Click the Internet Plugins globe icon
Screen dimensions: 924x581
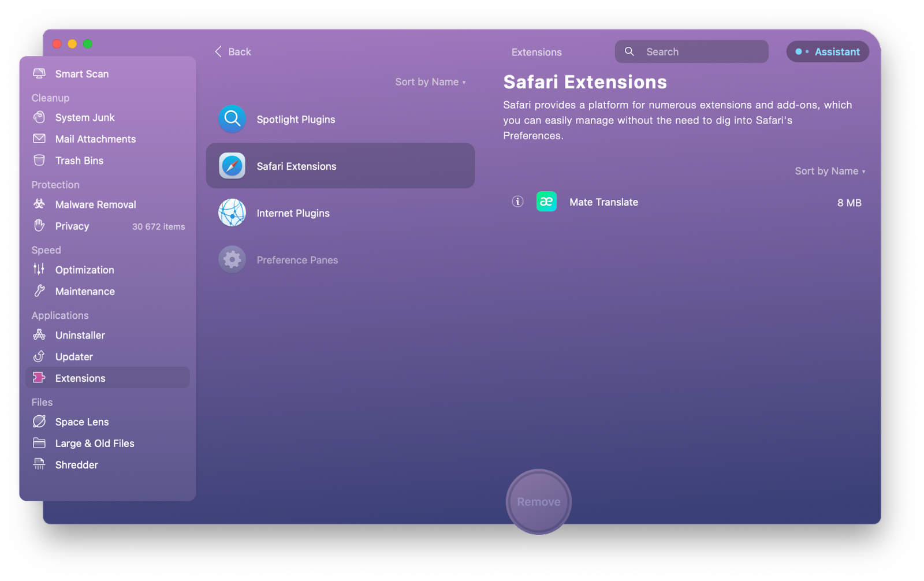[232, 213]
